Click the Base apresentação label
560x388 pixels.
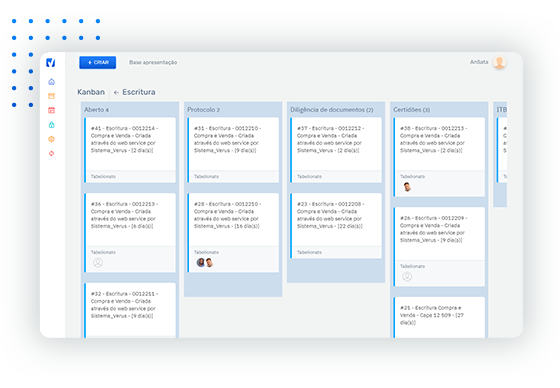pyautogui.click(x=153, y=63)
